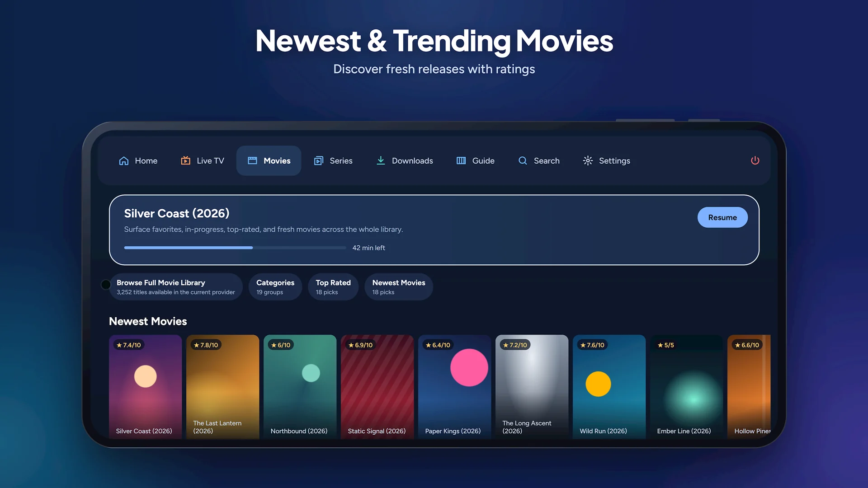Click the Home house icon

tap(124, 161)
